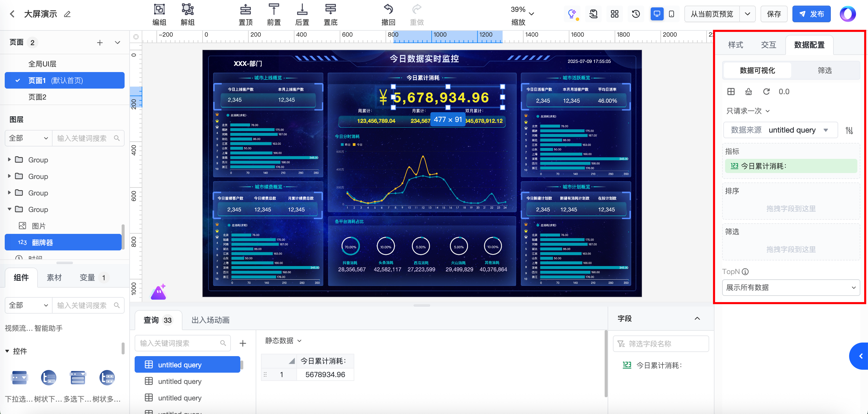This screenshot has width=868, height=414.
Task: Click the 保存 save button
Action: tap(774, 14)
